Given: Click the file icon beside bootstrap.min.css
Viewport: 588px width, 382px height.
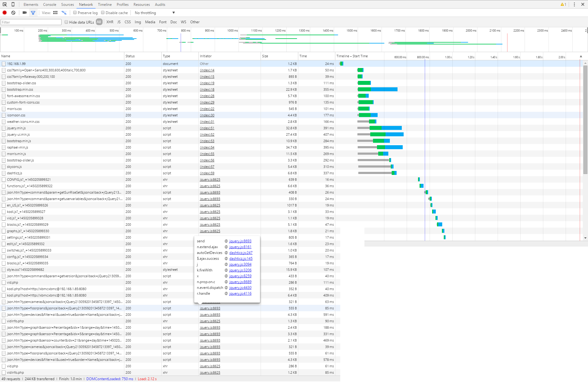Looking at the screenshot, I should (x=4, y=89).
